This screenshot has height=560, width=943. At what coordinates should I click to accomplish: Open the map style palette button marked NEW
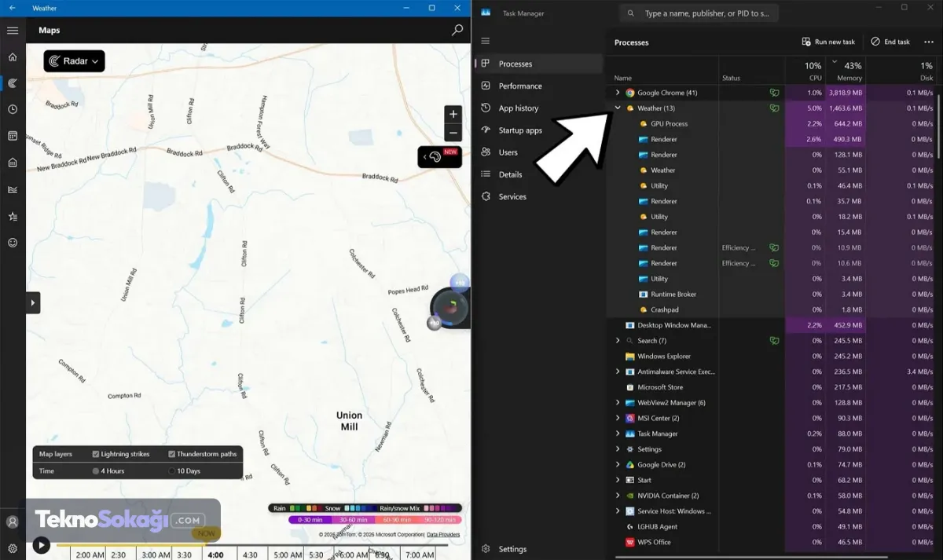(439, 157)
